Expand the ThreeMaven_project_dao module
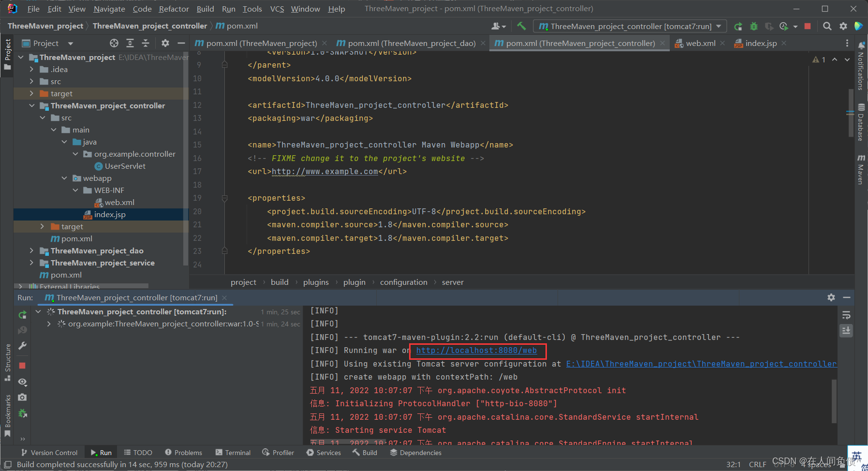868x471 pixels. tap(31, 250)
